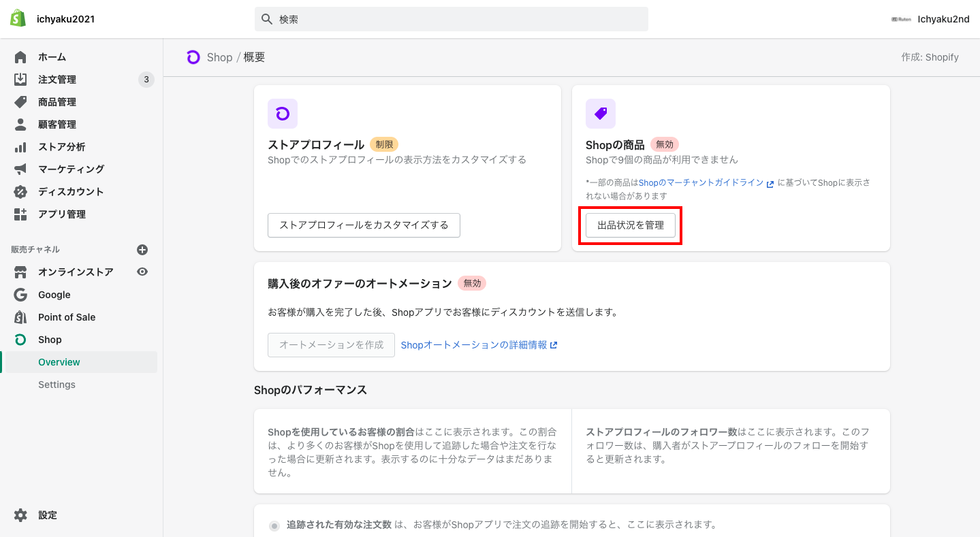Click the 顧客管理 person icon

(20, 125)
